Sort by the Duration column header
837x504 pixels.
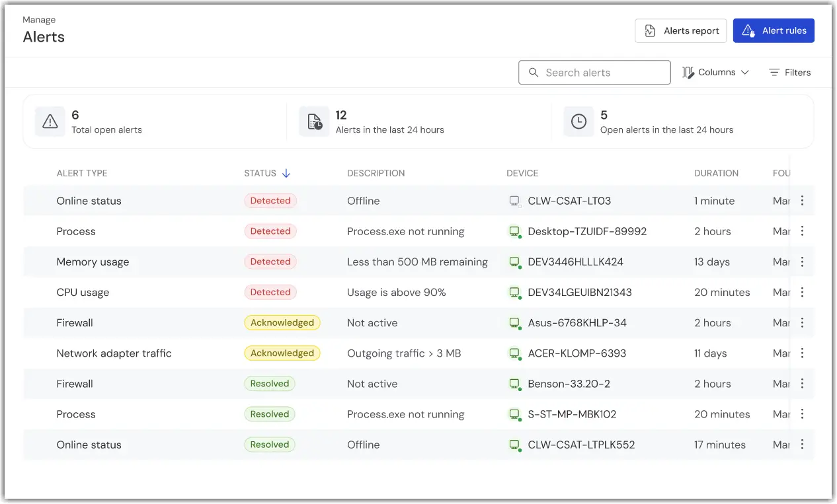[x=716, y=173]
